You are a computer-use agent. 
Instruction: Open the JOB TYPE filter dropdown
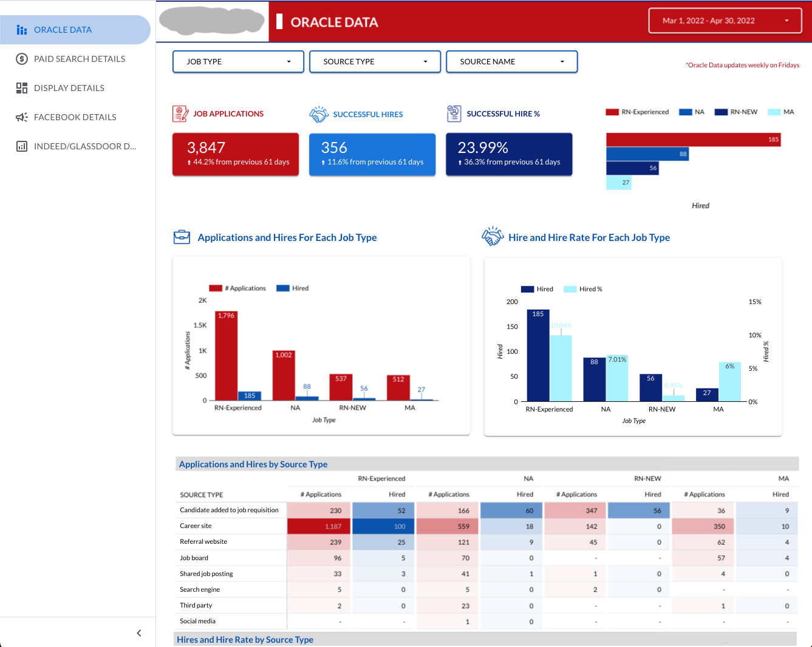238,61
